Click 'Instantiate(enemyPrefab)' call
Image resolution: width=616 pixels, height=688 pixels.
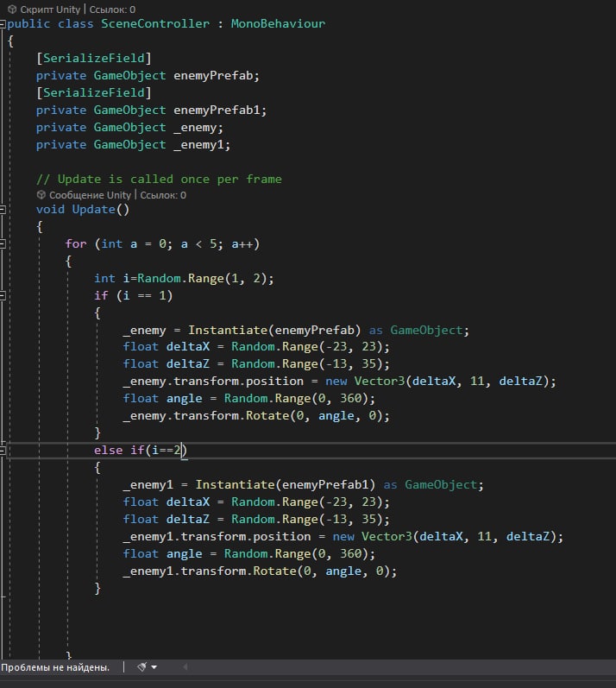point(274,330)
